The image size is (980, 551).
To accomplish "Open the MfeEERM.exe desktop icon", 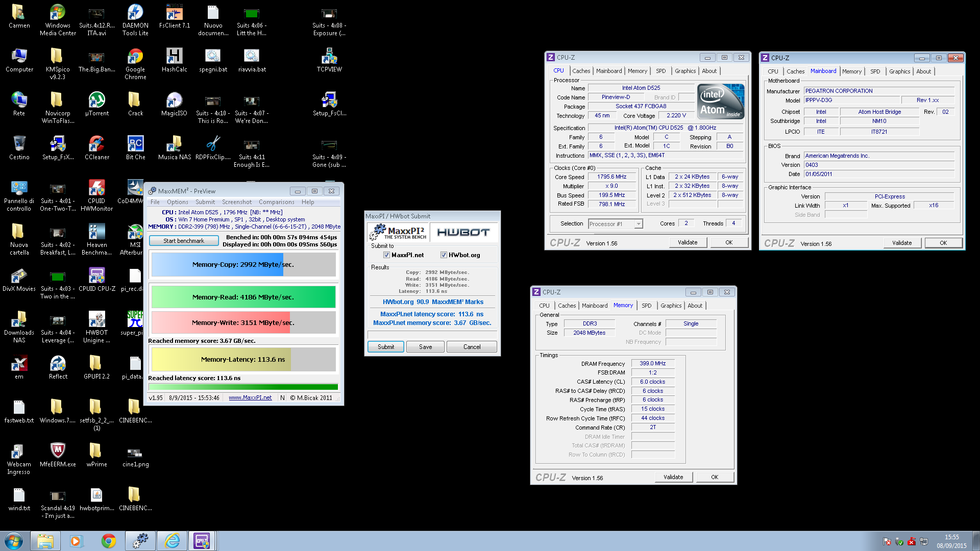I will [58, 455].
